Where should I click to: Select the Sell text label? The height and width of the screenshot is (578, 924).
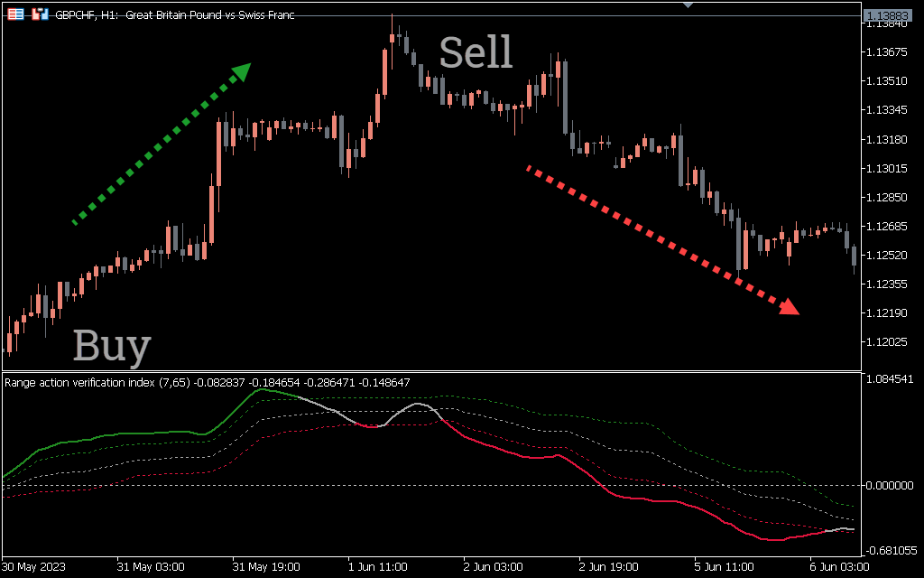[x=476, y=53]
